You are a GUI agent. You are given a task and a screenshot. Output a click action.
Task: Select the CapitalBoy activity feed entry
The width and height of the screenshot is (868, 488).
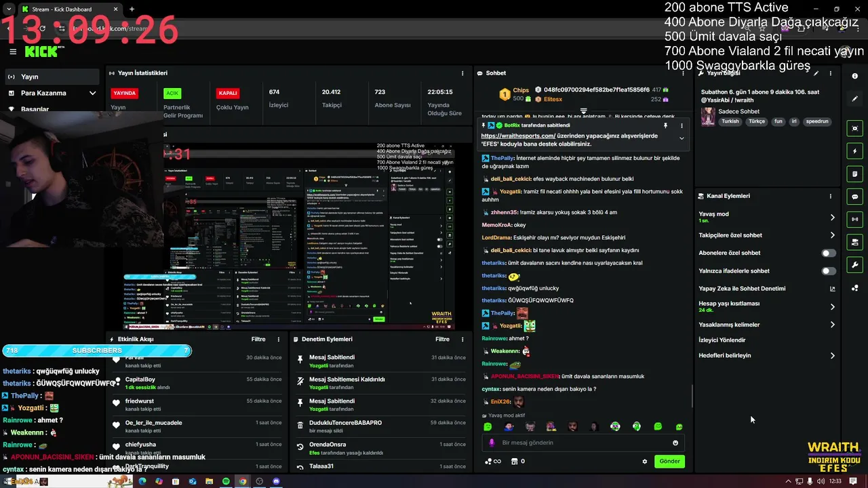click(x=197, y=383)
